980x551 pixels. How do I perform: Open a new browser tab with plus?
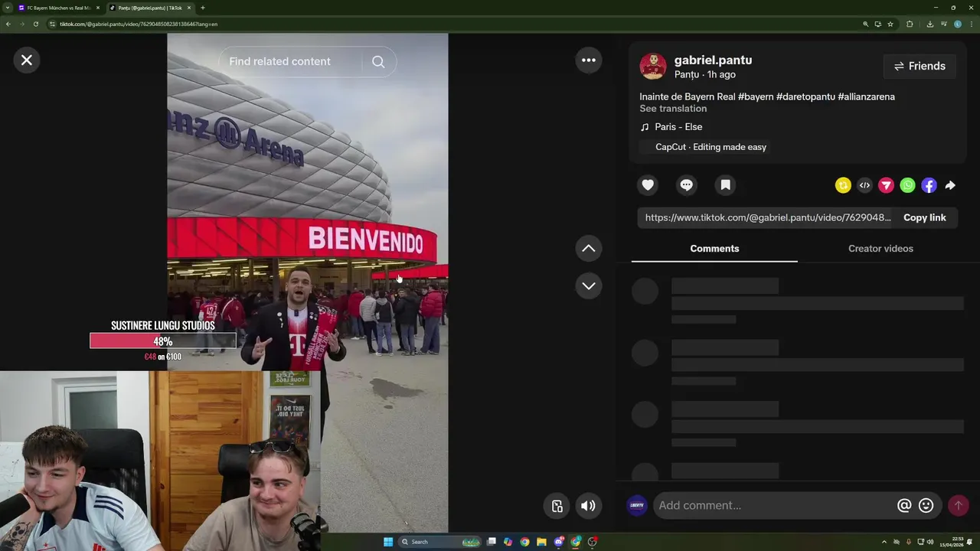[x=203, y=8]
